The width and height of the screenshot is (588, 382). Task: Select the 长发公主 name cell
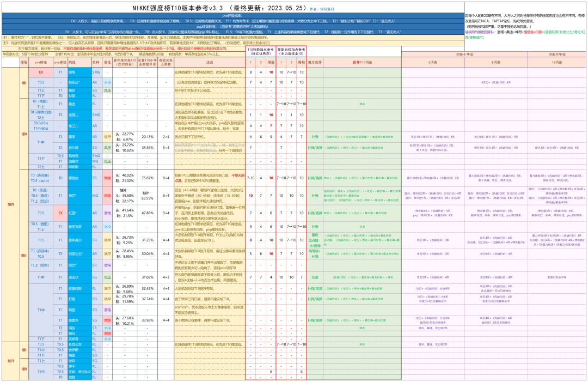point(79,344)
